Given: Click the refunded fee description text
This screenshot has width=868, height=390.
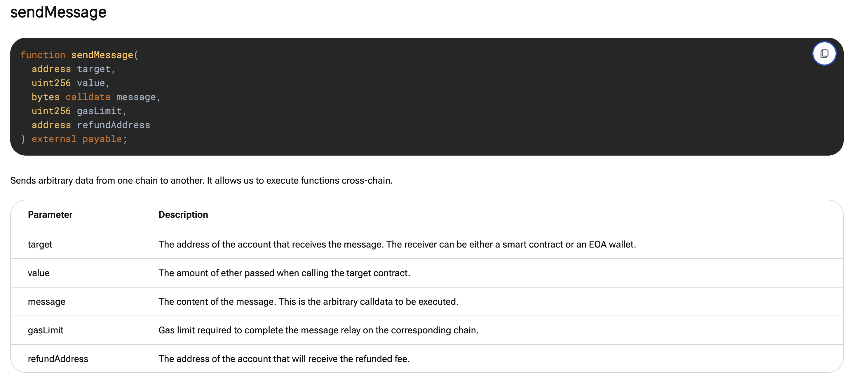Looking at the screenshot, I should coord(284,359).
